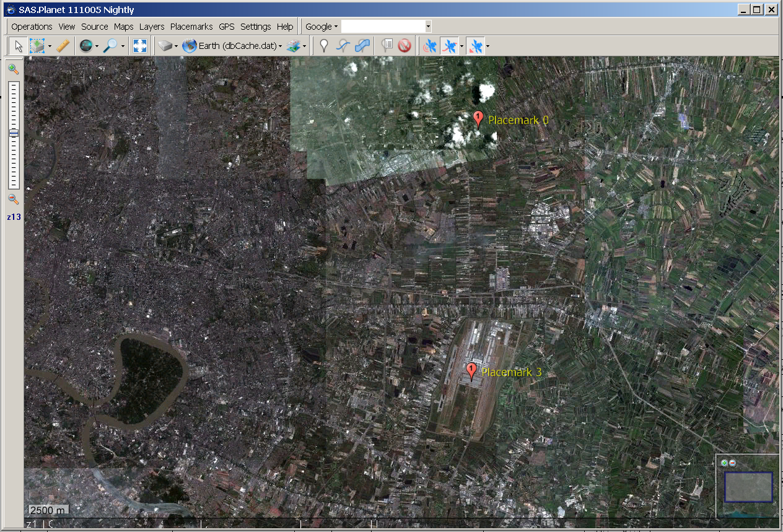Toggle the GPS satellite connect button
The height and width of the screenshot is (532, 783).
429,46
